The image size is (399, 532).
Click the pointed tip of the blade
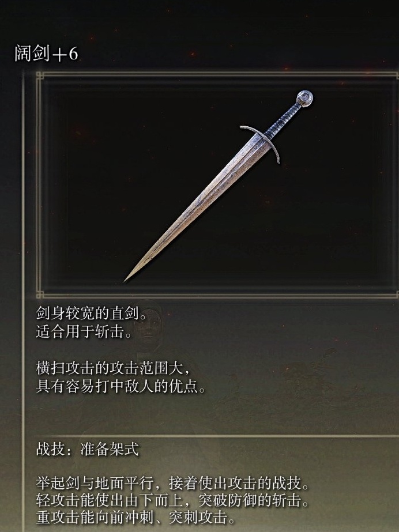tap(128, 278)
